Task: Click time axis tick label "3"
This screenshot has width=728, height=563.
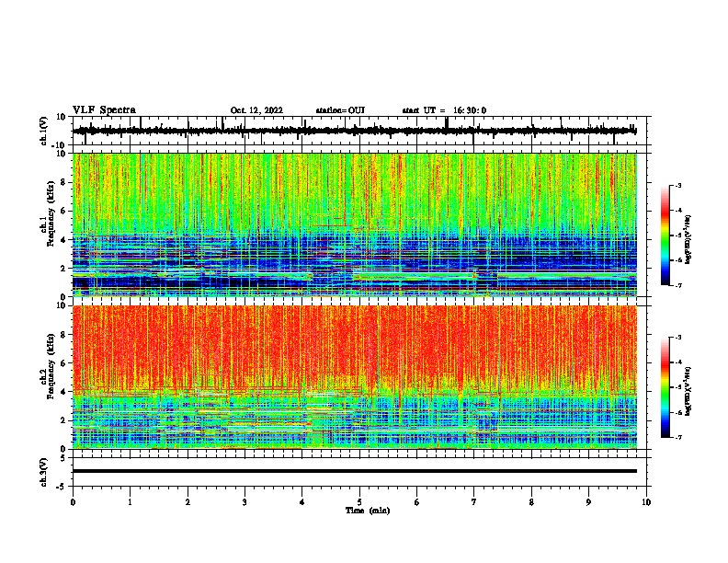Action: pos(245,502)
